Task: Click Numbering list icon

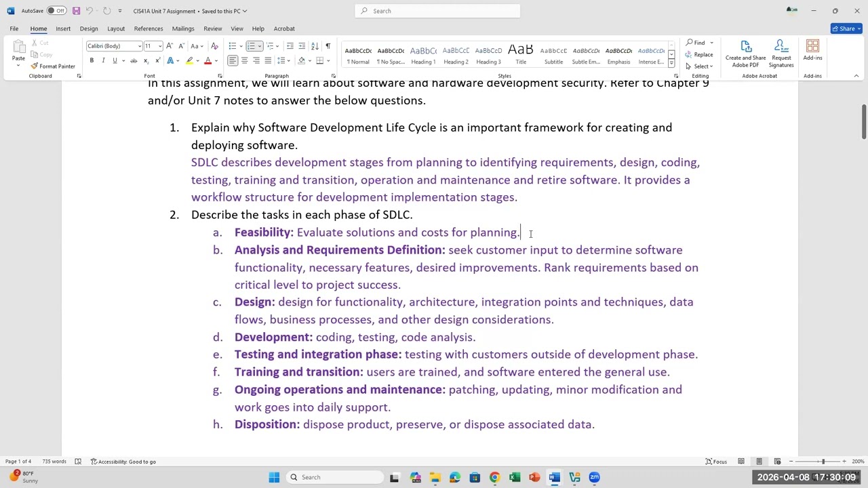Action: pos(251,46)
